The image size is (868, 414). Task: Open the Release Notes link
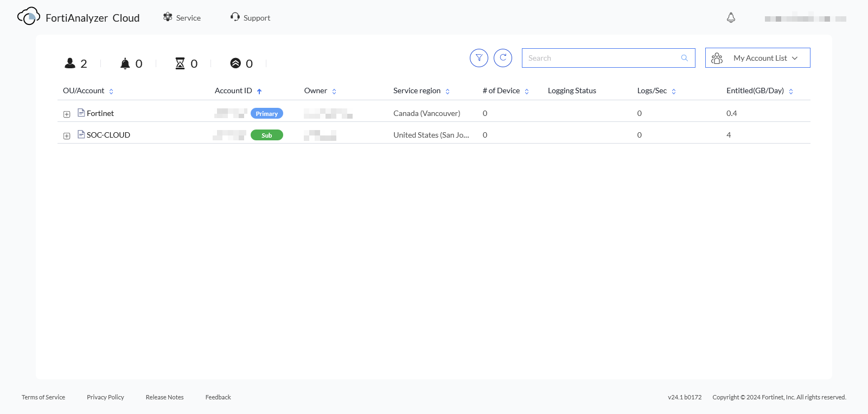pyautogui.click(x=164, y=397)
